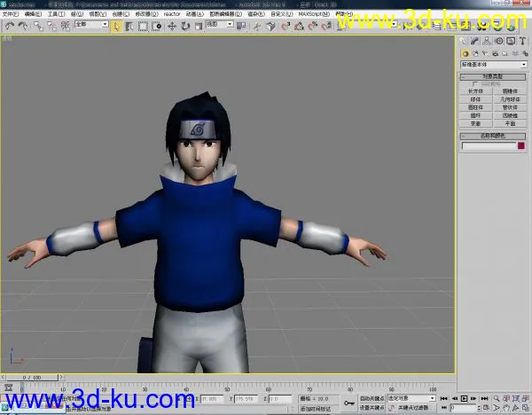Click the Set Key large key icon

click(348, 403)
